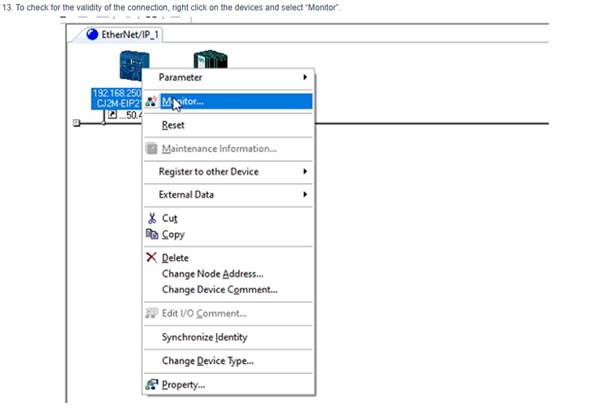Select the dark green second device icon
Viewport: 605px width, 416px height.
(210, 59)
